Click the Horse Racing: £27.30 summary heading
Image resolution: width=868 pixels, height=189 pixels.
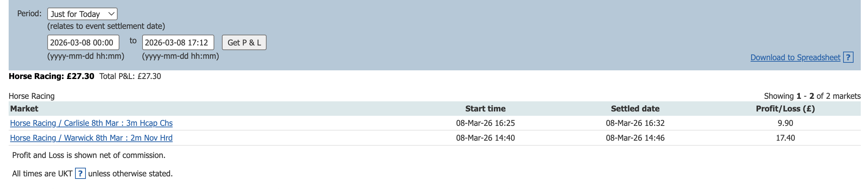(51, 76)
